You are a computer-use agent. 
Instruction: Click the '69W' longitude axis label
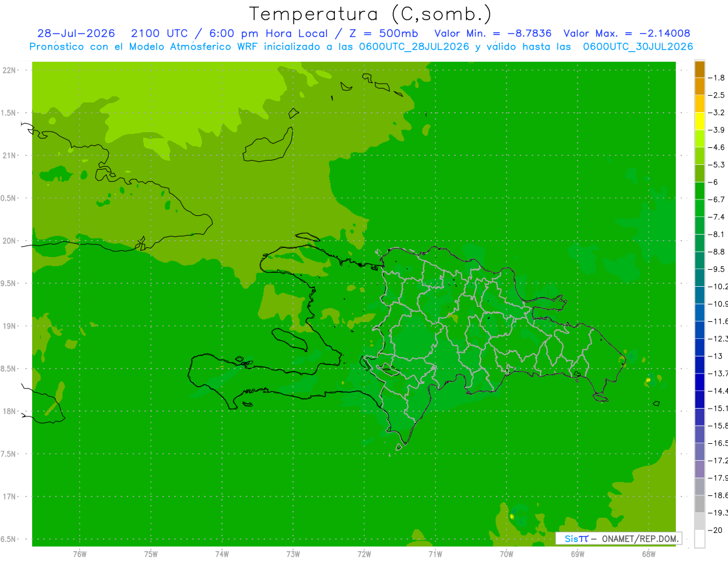(x=578, y=554)
